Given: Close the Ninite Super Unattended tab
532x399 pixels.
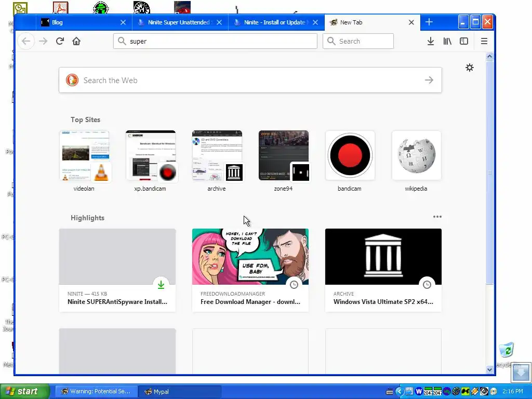Looking at the screenshot, I should coord(219,22).
